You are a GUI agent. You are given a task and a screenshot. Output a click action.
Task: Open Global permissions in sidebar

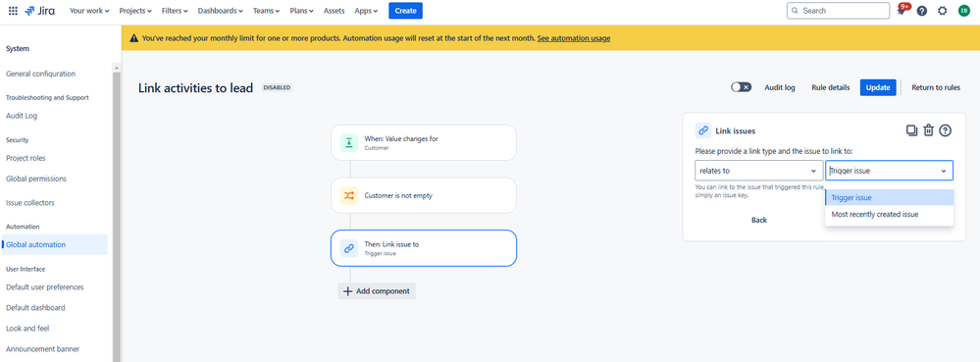[x=36, y=179]
